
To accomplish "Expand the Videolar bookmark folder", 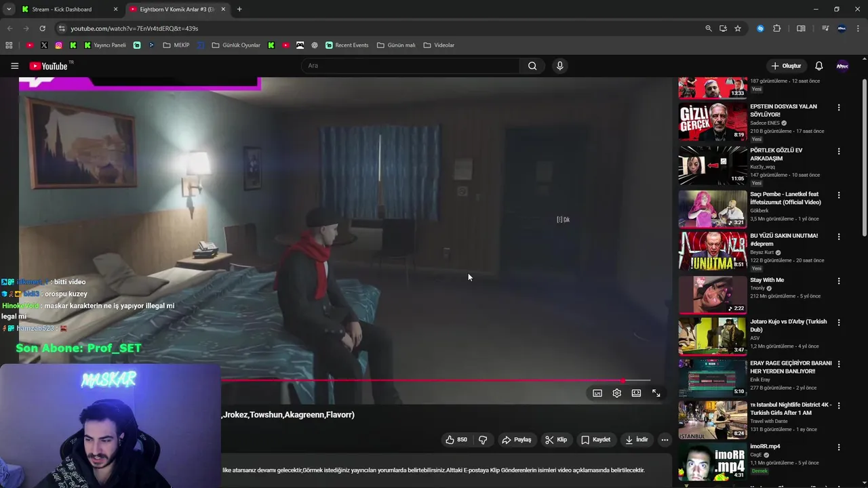I will click(x=439, y=45).
